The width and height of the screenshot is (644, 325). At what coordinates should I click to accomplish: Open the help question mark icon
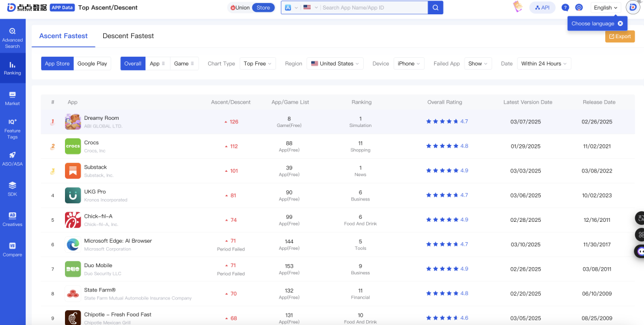565,7
